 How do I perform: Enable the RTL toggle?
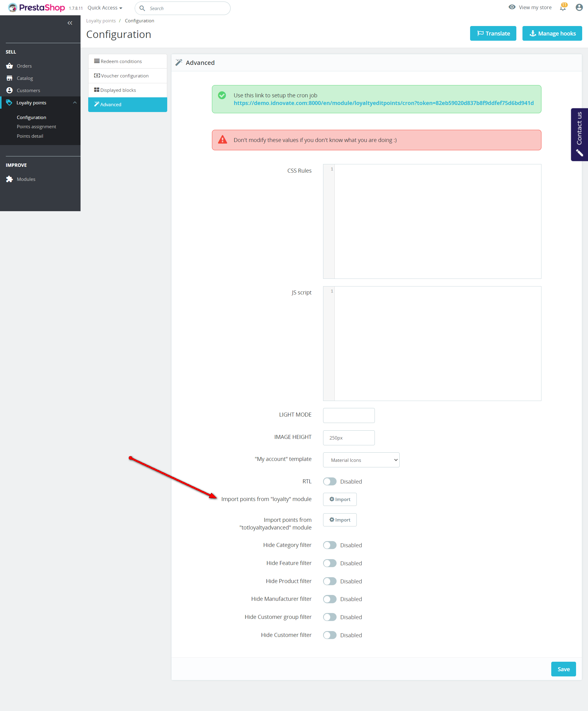tap(330, 481)
